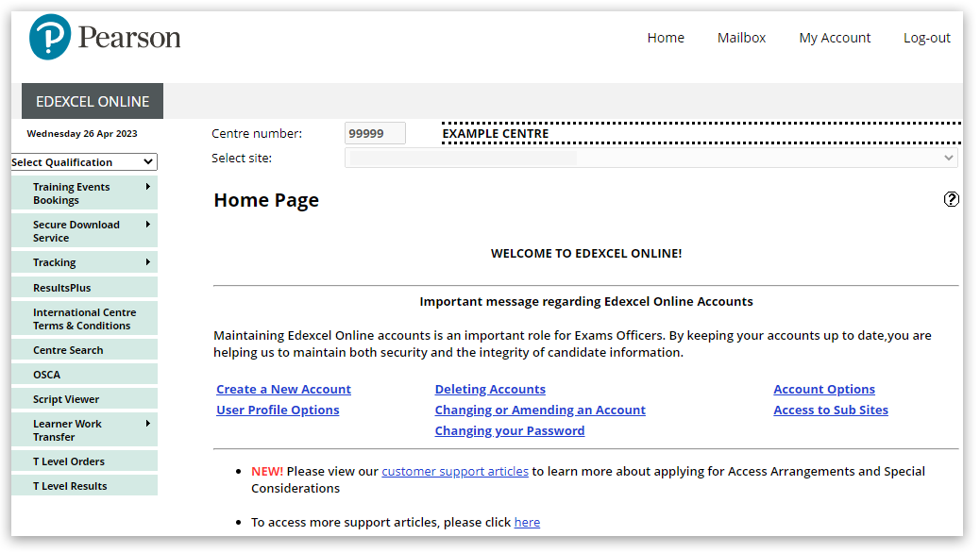
Task: Open the Deleting Accounts link
Action: [490, 389]
